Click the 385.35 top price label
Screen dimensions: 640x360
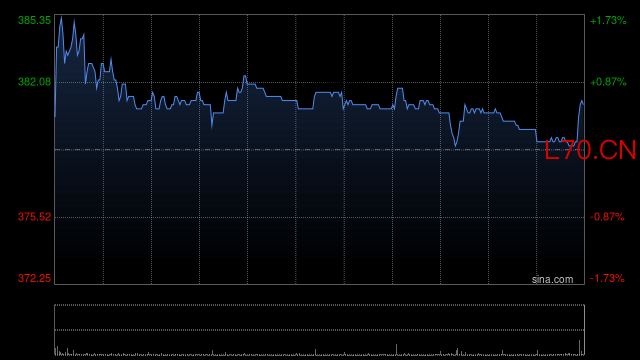click(x=35, y=20)
